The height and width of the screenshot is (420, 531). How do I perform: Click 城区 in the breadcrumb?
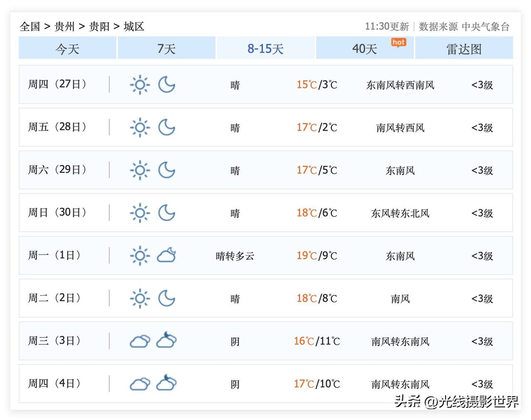click(134, 27)
